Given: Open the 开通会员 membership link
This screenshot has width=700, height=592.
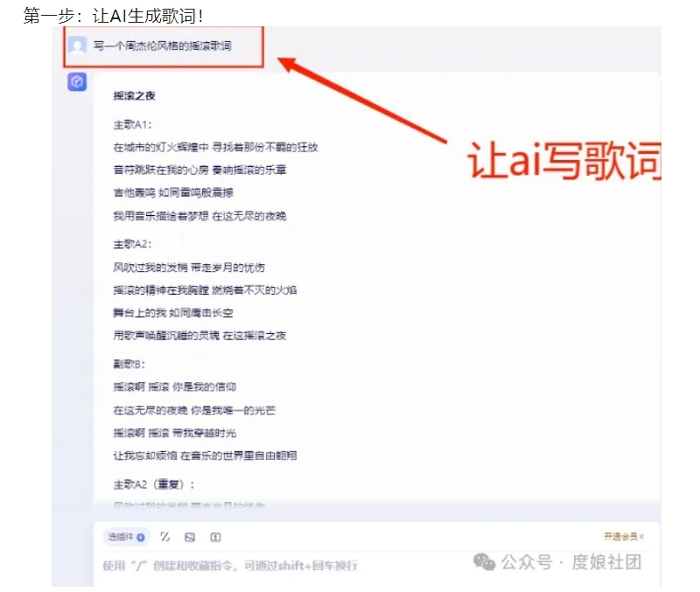Looking at the screenshot, I should coord(620,536).
